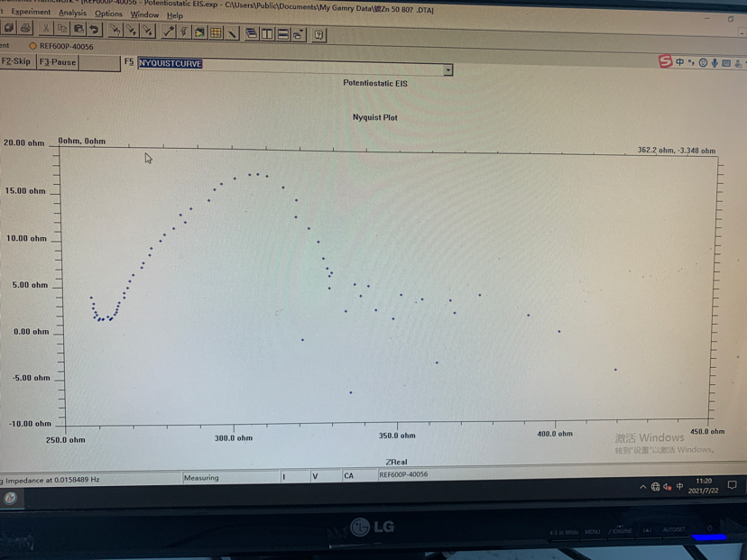This screenshot has width=747, height=560.
Task: Click the microphone icon in IME bar
Action: pos(715,63)
